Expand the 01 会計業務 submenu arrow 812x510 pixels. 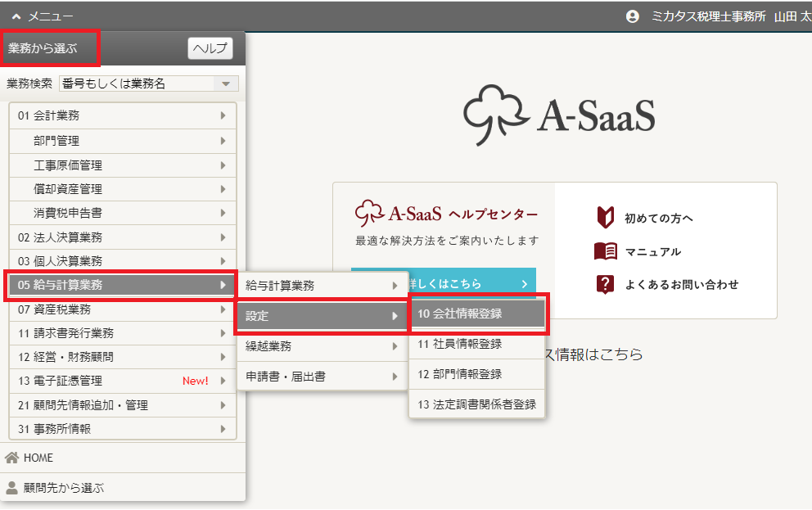tap(223, 115)
